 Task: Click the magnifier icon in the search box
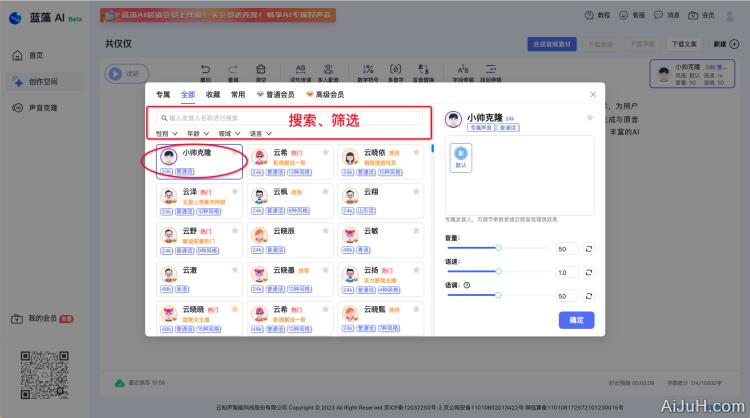pyautogui.click(x=163, y=118)
